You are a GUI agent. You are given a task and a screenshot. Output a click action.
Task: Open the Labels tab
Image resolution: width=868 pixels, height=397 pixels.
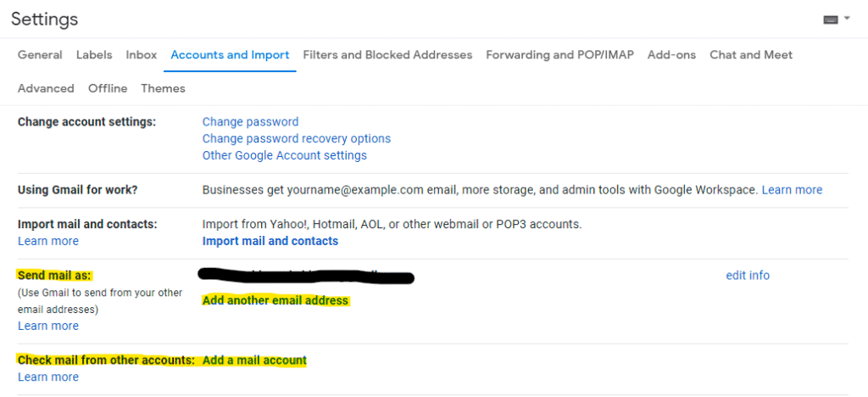click(94, 55)
